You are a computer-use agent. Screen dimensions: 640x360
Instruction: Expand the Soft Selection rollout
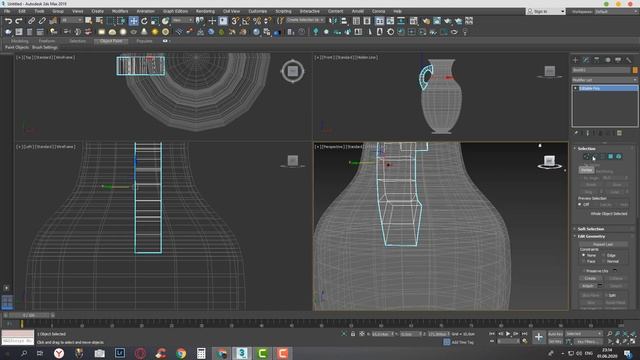[591, 229]
